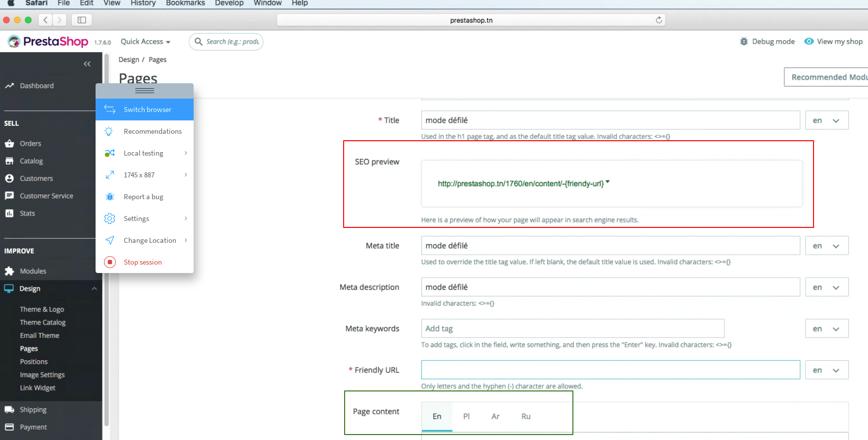868x440 pixels.
Task: Click the Meta keywords Add tag field
Action: [x=573, y=329]
